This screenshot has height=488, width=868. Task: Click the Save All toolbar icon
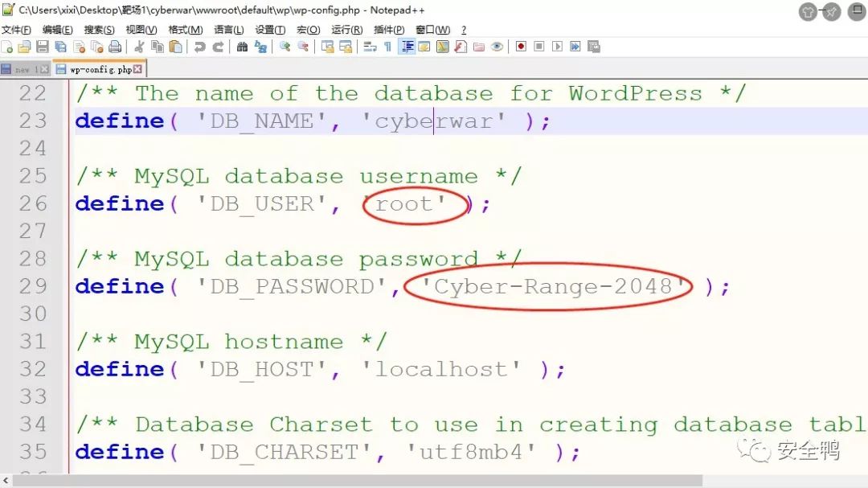pyautogui.click(x=60, y=47)
